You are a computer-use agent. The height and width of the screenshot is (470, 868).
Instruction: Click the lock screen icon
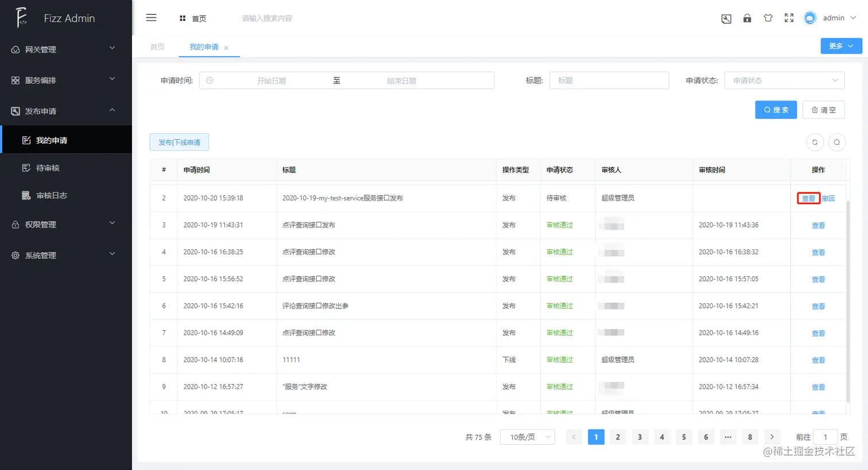tap(747, 18)
